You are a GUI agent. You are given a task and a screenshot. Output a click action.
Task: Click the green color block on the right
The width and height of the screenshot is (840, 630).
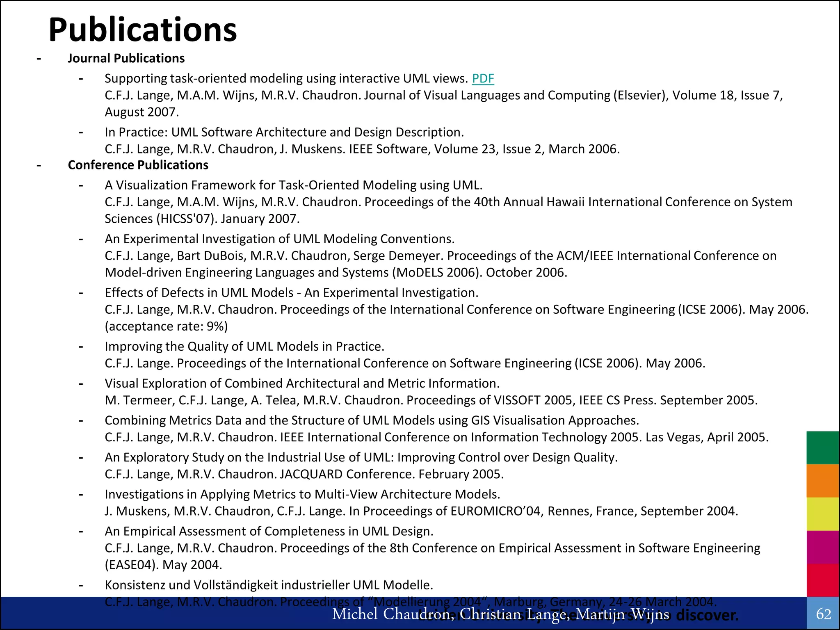tap(822, 447)
